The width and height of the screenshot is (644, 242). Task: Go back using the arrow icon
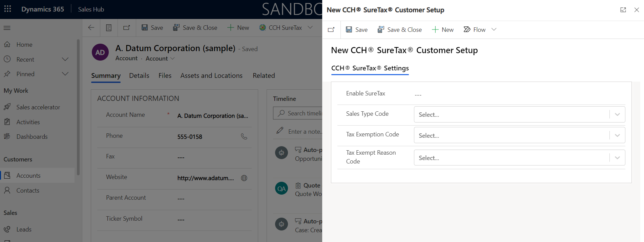coord(91,28)
